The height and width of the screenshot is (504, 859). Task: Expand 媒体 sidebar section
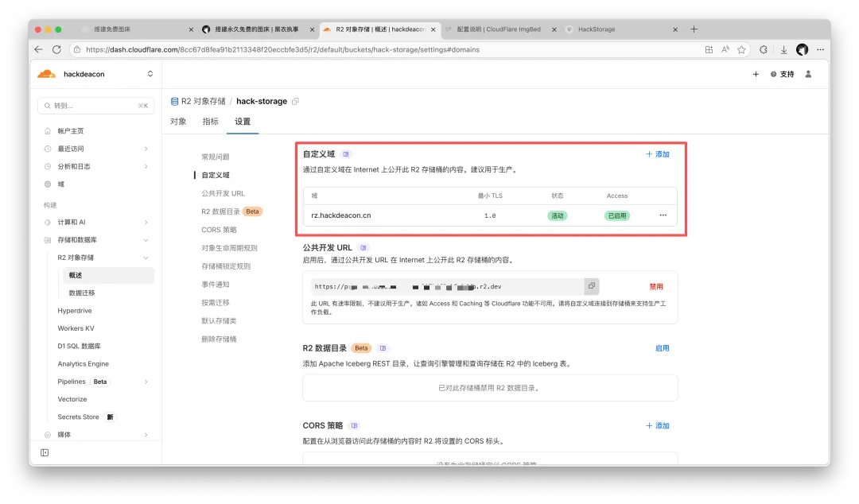[146, 435]
